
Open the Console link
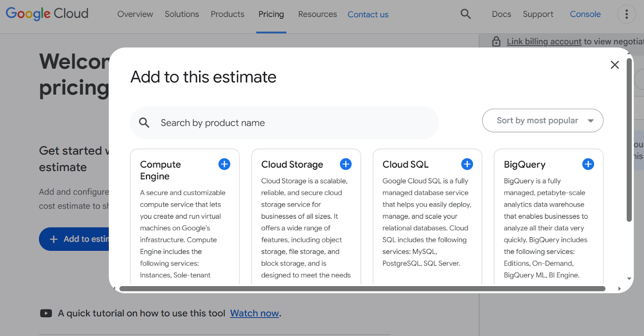tap(585, 14)
